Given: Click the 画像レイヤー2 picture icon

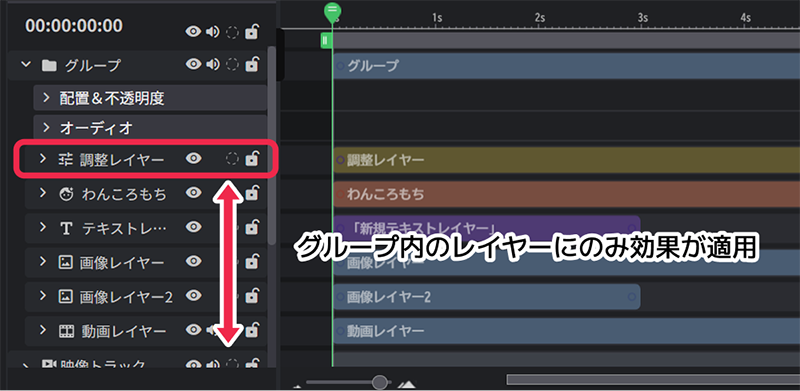Looking at the screenshot, I should pos(65,296).
